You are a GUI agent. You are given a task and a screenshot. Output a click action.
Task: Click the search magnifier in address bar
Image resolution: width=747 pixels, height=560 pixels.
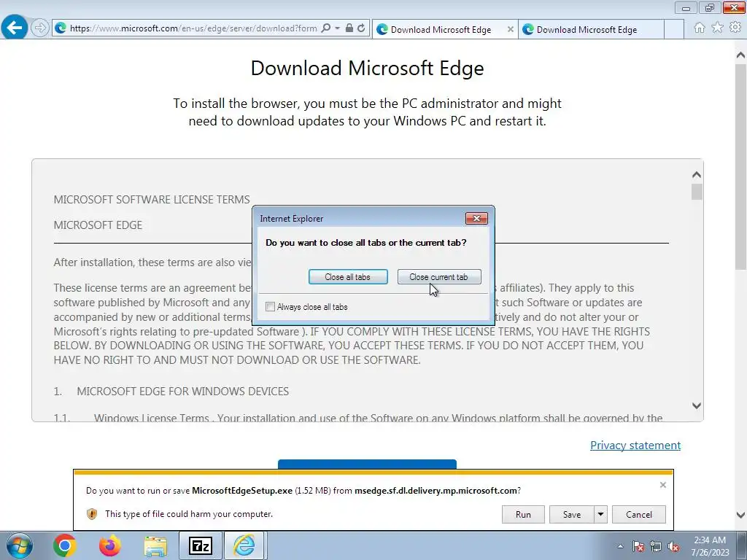click(326, 28)
